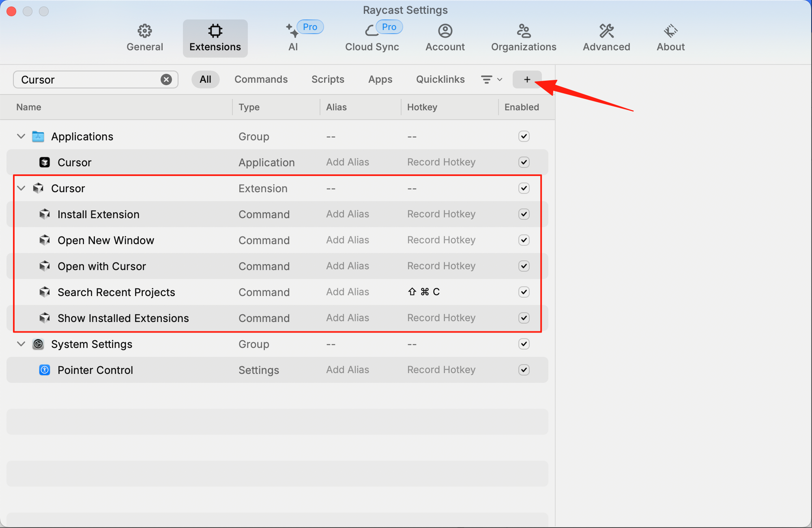
Task: Switch to Cloud Sync tab
Action: tap(372, 38)
